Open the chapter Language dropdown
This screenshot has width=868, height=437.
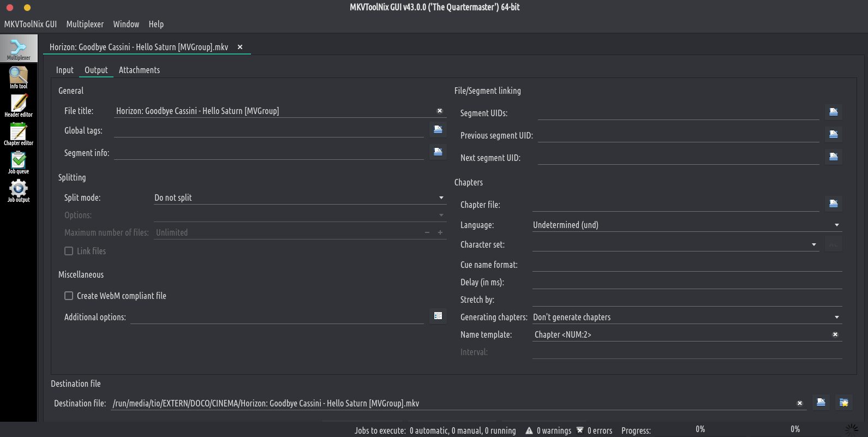tap(686, 225)
